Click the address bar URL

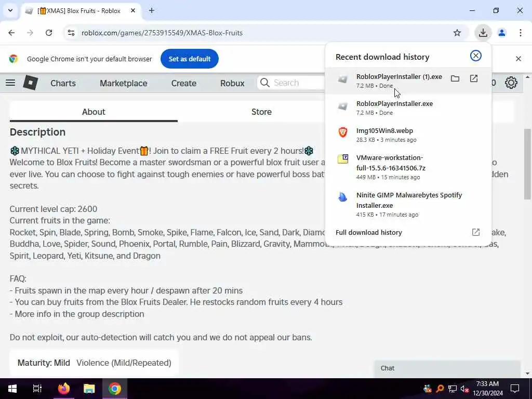coord(162,33)
